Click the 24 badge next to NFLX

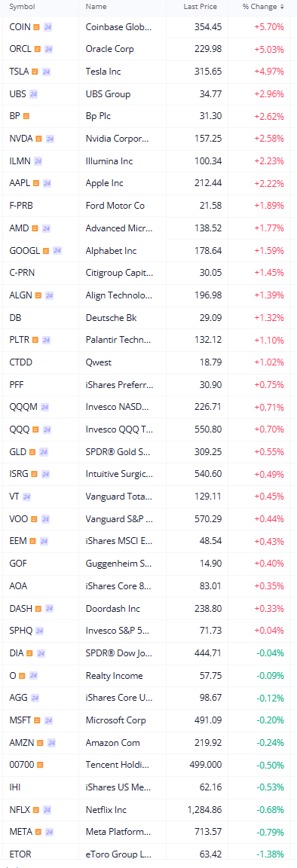(47, 810)
